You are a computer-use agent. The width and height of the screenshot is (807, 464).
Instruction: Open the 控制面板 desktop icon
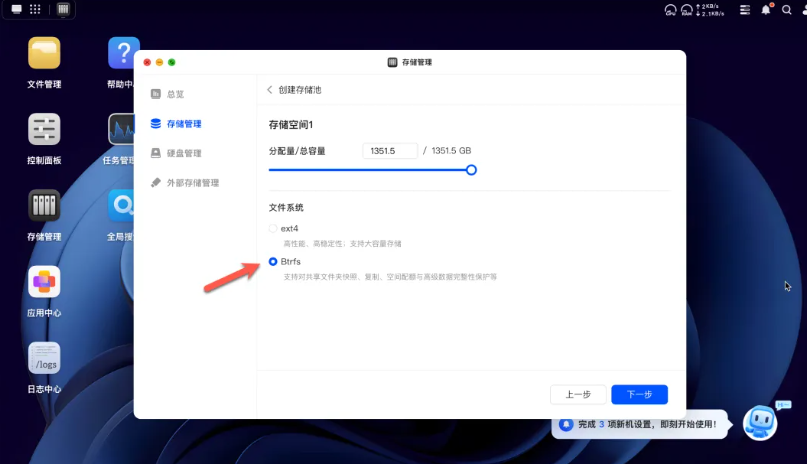(44, 129)
